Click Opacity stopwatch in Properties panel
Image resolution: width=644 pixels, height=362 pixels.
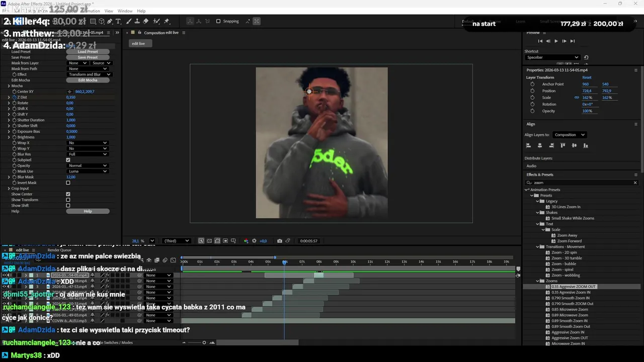pos(532,111)
